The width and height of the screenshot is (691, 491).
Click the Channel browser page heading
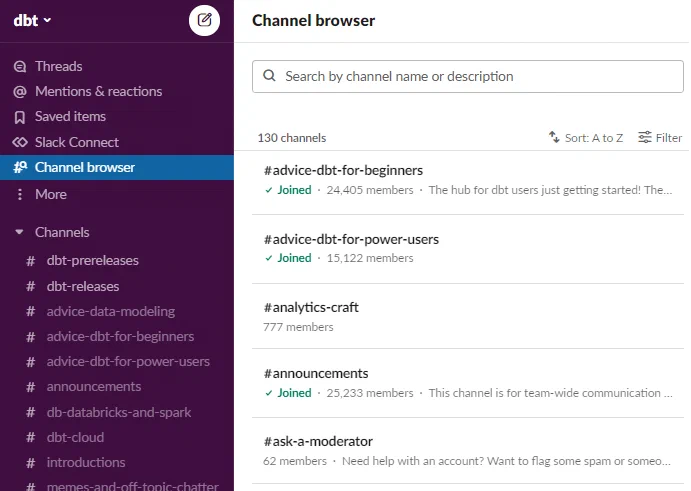coord(313,21)
